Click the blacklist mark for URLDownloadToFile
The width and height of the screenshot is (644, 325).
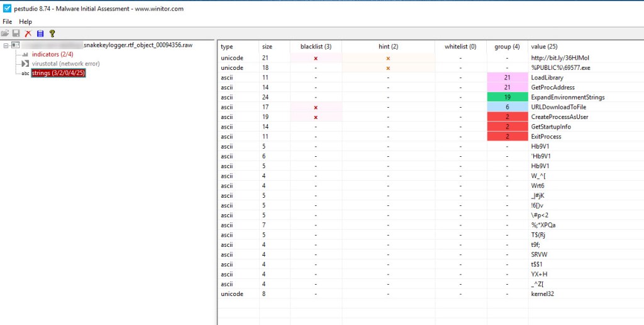[316, 107]
